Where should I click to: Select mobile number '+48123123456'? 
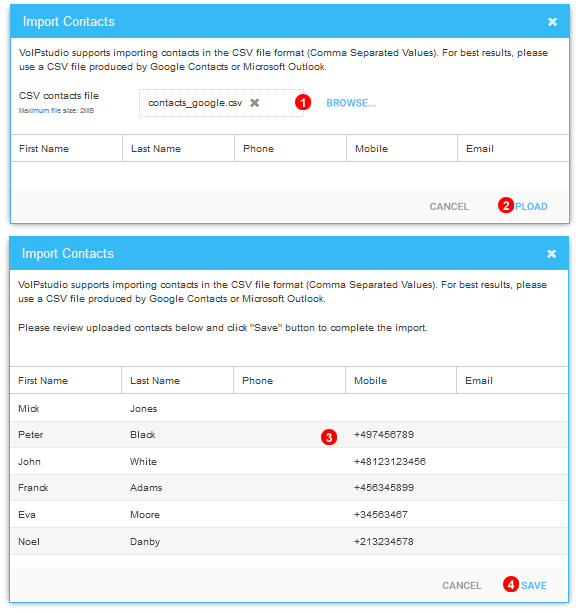tap(390, 461)
